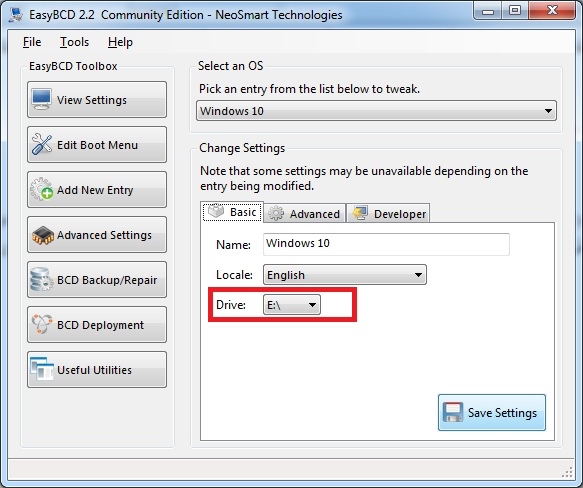The height and width of the screenshot is (488, 583).
Task: Click the floppy disk icon on Save Settings
Action: (453, 412)
